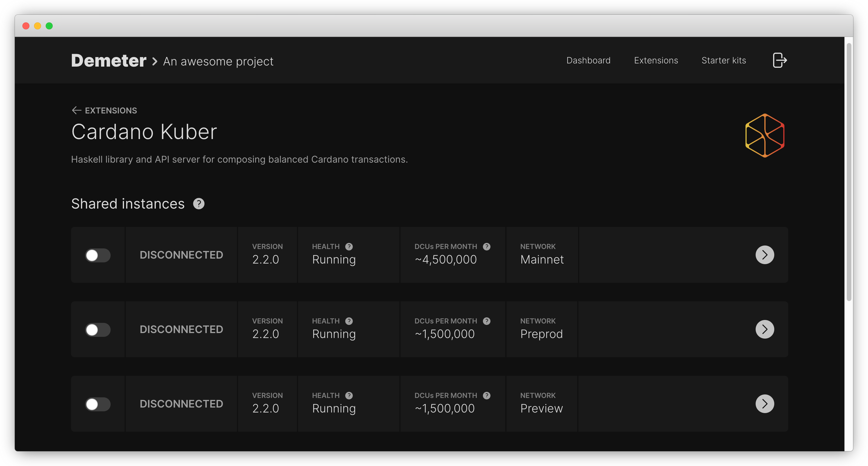
Task: Click the Demeter brand link
Action: point(109,61)
